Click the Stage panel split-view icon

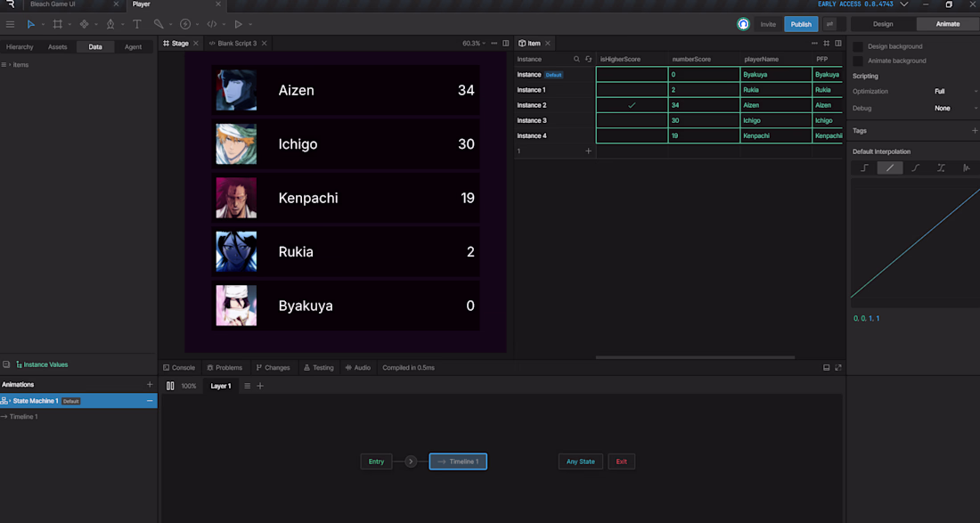[x=506, y=44]
